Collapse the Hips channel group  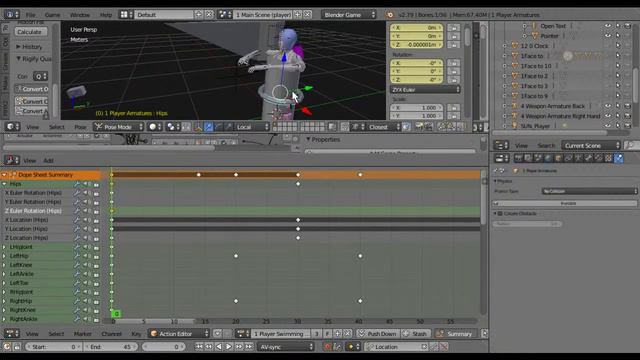(x=4, y=184)
